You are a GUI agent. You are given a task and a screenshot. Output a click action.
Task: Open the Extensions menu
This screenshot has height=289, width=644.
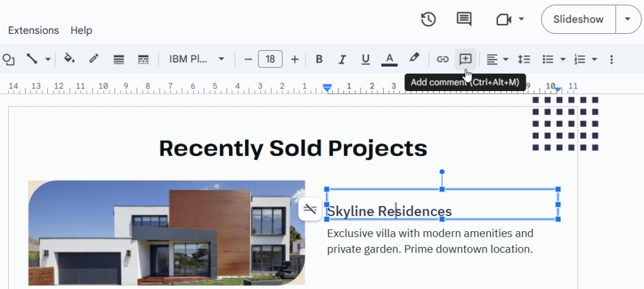pos(33,30)
